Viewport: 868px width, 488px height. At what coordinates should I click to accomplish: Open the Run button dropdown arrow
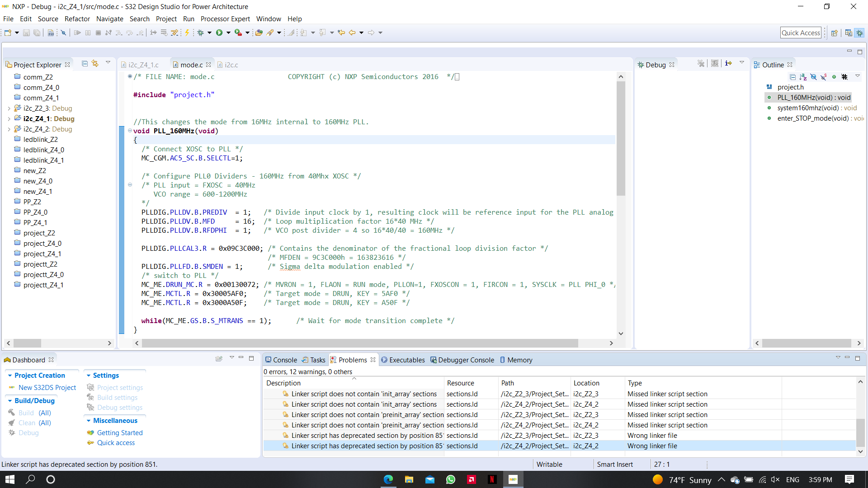(228, 33)
